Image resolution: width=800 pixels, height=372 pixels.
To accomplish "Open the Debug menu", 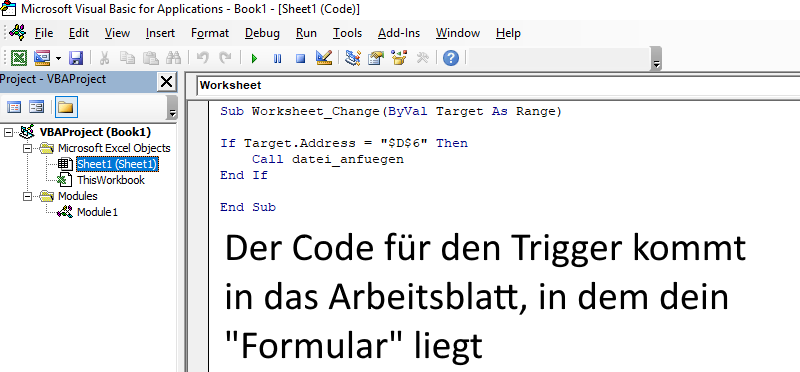I will tap(262, 33).
